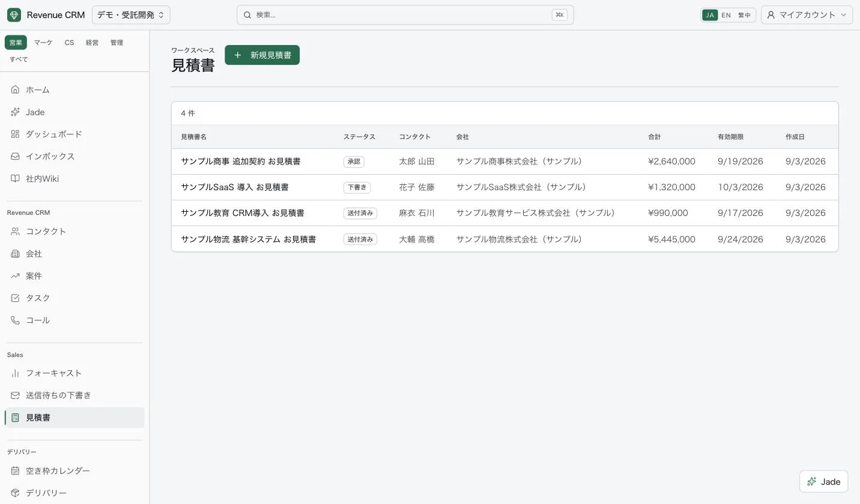Viewport: 860px width, 504px height.
Task: Switch language to JA
Action: (710, 15)
